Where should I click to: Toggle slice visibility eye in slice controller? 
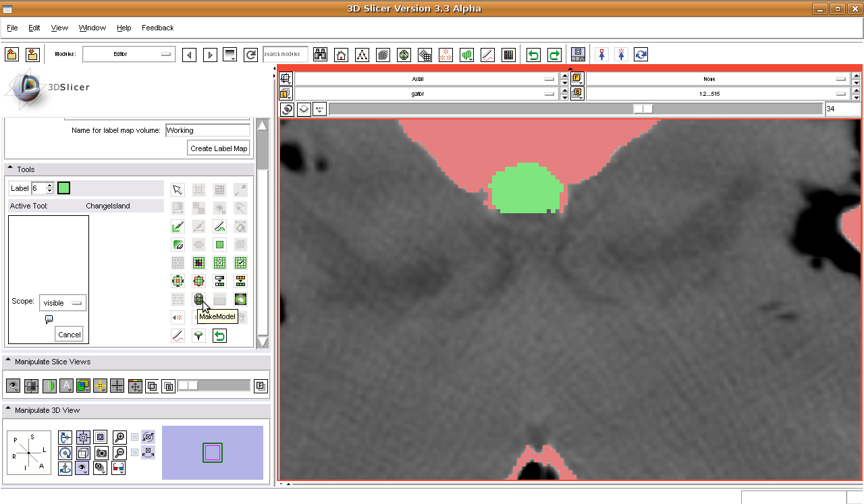click(x=304, y=109)
